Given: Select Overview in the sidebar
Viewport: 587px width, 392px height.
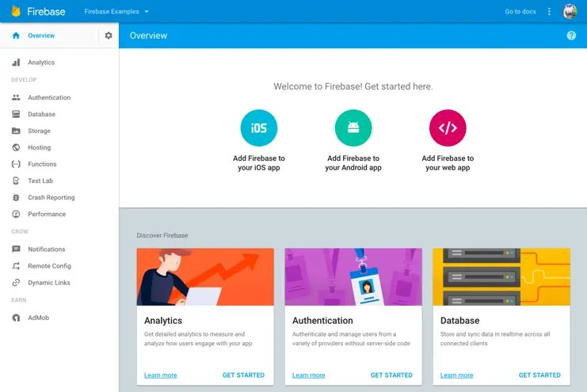Looking at the screenshot, I should [41, 36].
